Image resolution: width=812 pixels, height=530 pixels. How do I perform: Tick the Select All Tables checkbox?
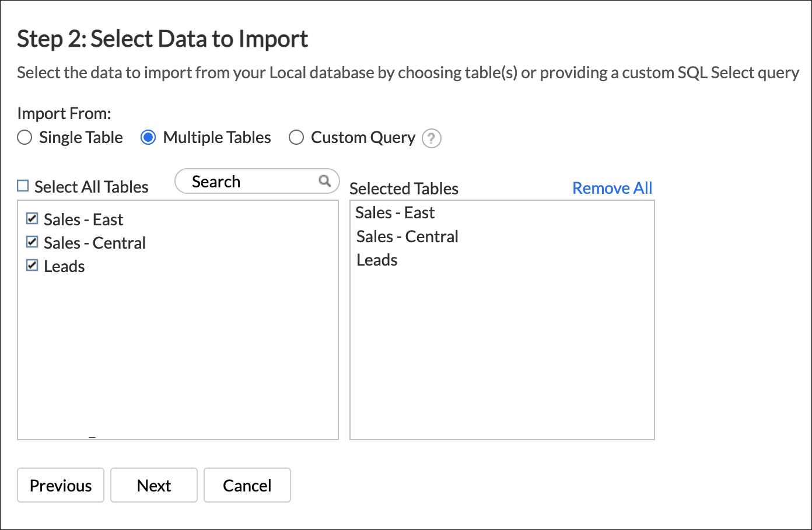[23, 186]
